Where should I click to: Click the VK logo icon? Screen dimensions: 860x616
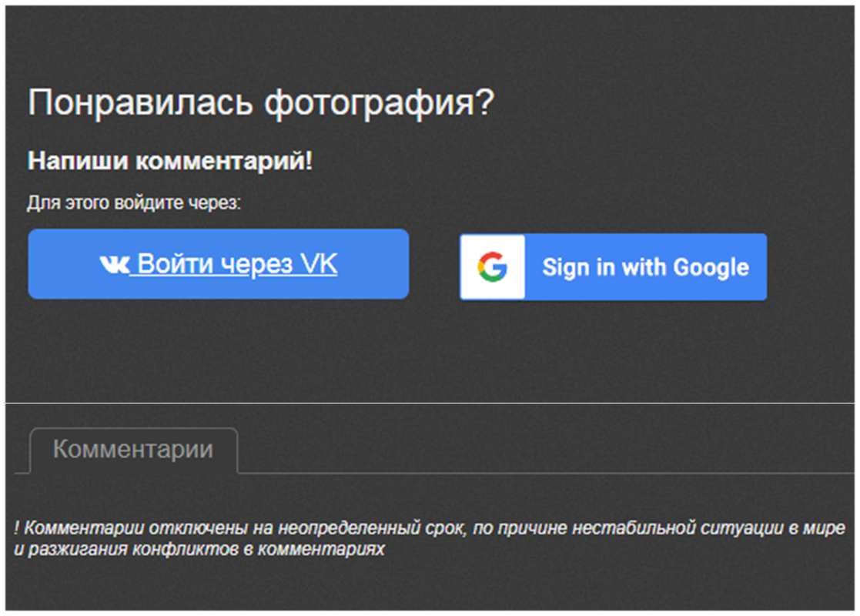(x=114, y=265)
